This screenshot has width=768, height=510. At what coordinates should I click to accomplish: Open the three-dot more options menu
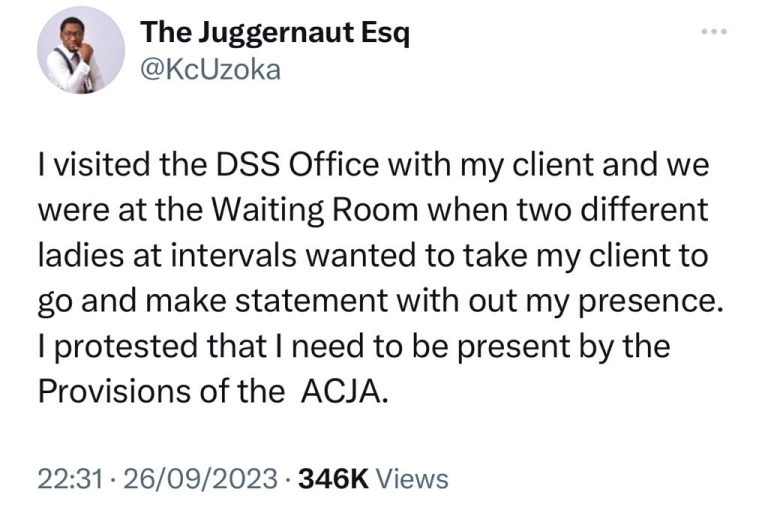click(x=712, y=33)
